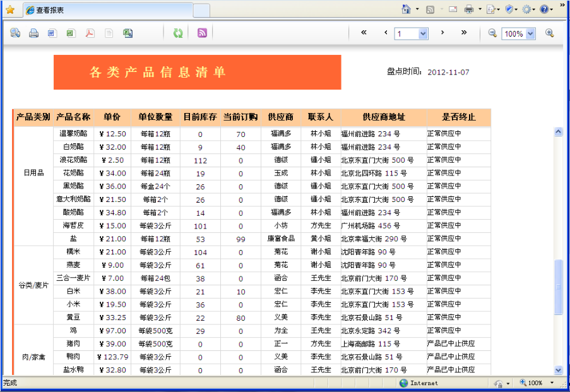Click the report toolbar printer icon
Viewport: 570px width, 392px height.
tap(34, 33)
